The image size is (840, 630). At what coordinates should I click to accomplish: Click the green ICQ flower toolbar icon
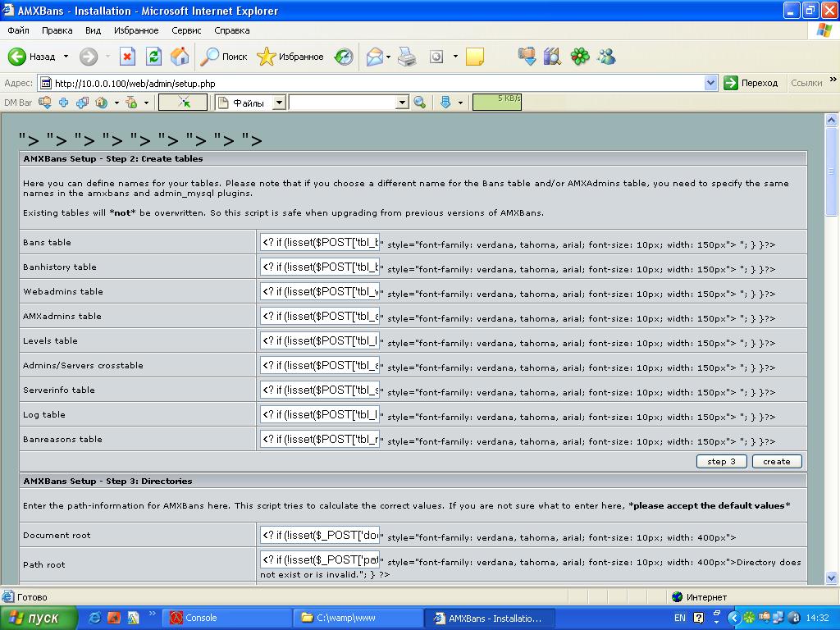click(x=580, y=57)
